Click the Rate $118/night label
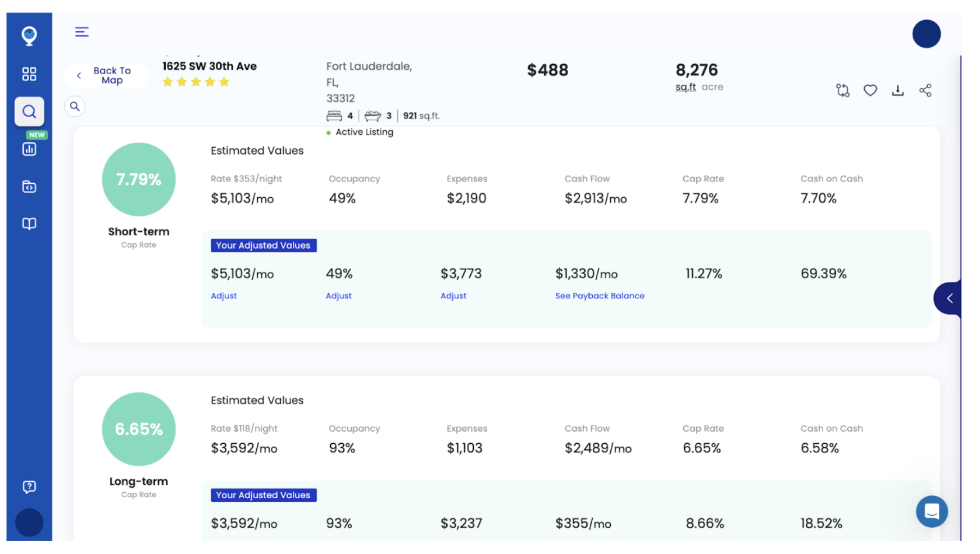This screenshot has width=980, height=554. point(244,428)
